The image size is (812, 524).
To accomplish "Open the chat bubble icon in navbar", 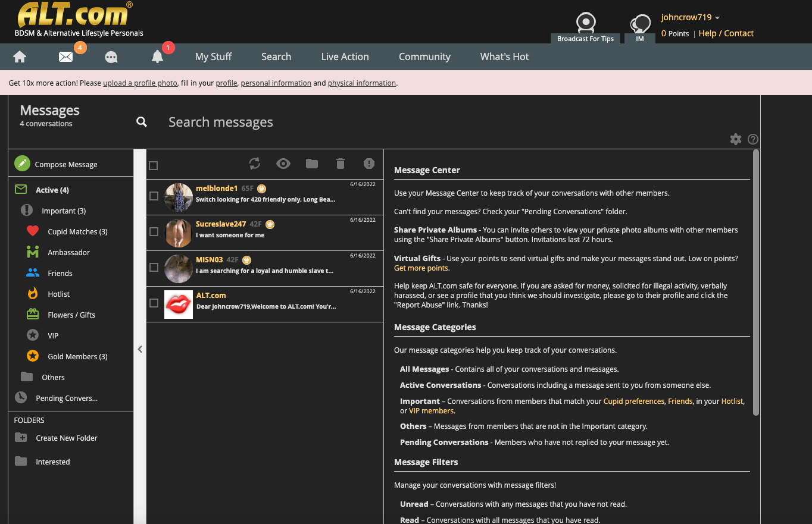I will pos(111,57).
